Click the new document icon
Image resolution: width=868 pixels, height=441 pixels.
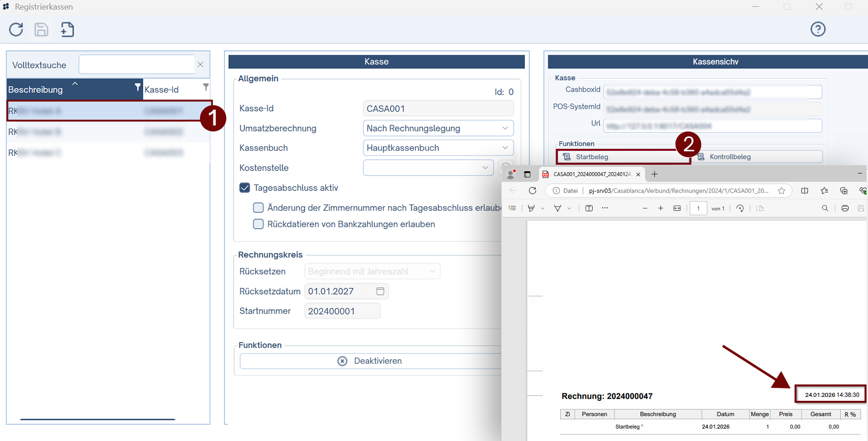click(x=67, y=30)
